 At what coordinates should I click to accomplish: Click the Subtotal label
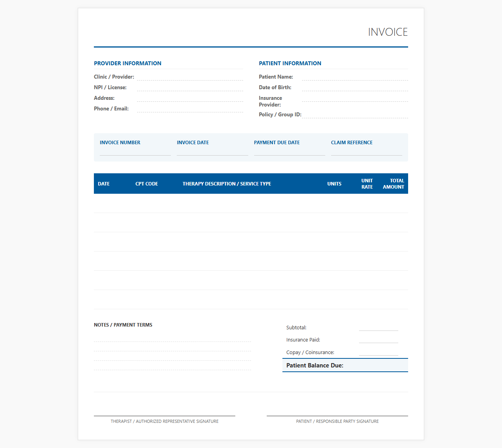(296, 327)
